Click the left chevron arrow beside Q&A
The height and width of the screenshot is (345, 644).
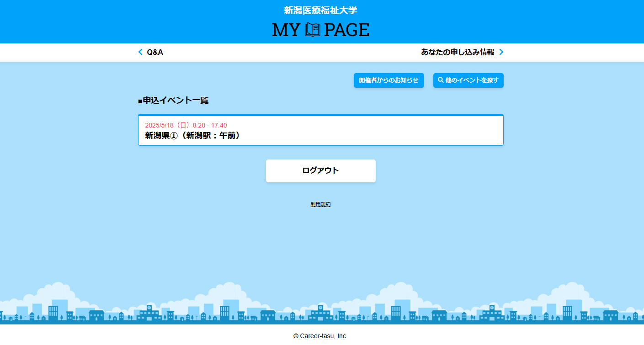point(140,52)
